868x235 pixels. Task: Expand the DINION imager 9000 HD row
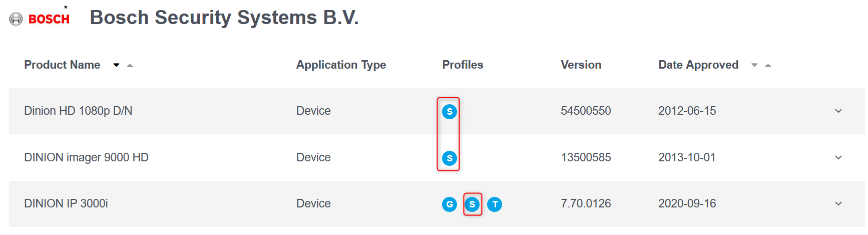(838, 157)
